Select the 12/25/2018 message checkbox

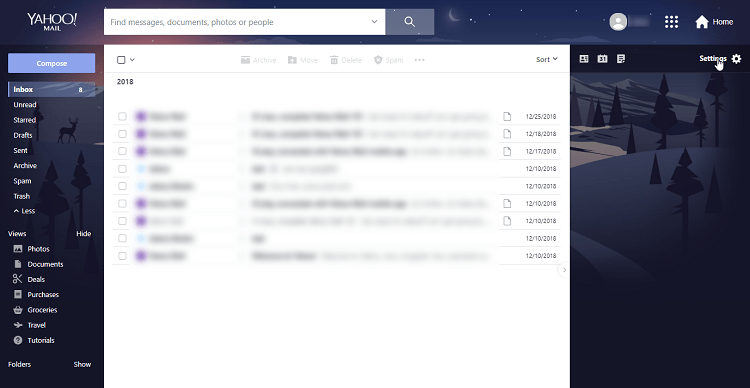pyautogui.click(x=122, y=116)
